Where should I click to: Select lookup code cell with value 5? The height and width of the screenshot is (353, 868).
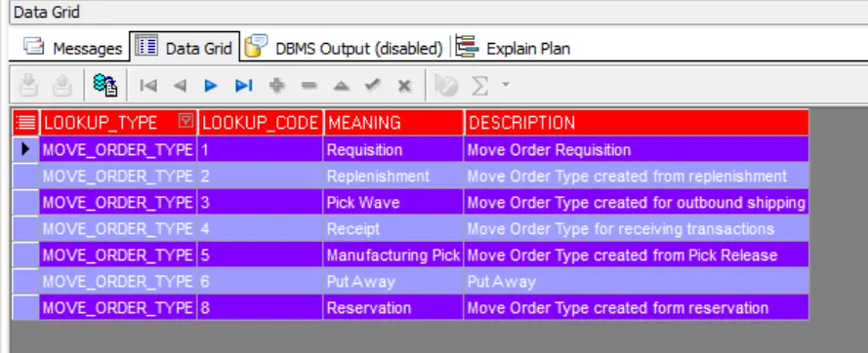[260, 255]
